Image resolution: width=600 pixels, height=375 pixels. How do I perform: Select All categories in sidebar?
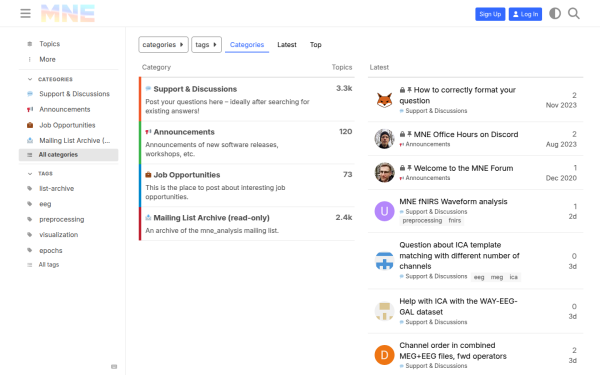(68, 155)
